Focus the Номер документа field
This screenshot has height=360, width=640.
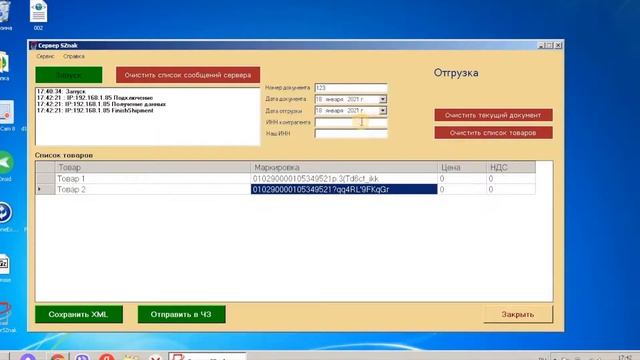(351, 88)
